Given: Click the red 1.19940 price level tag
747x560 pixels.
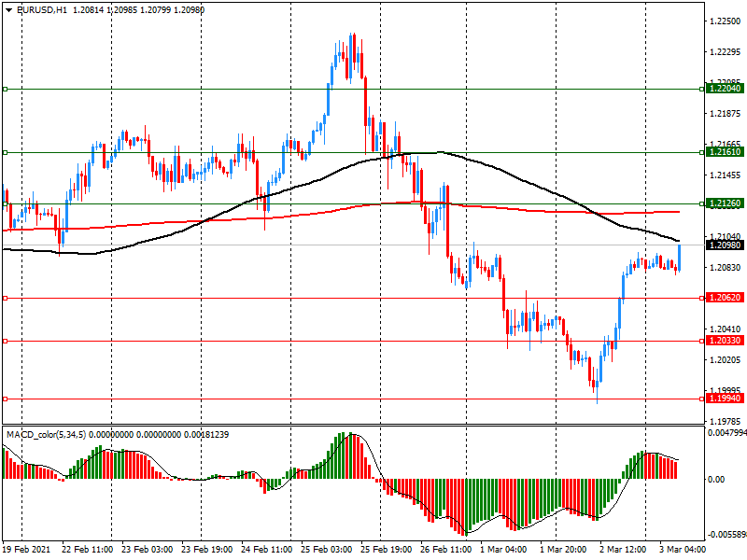Looking at the screenshot, I should (725, 399).
